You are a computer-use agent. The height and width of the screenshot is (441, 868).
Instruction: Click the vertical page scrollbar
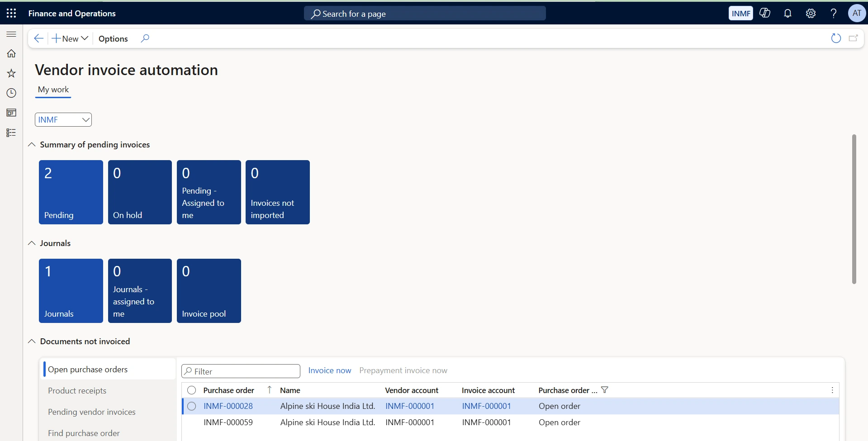pyautogui.click(x=854, y=209)
